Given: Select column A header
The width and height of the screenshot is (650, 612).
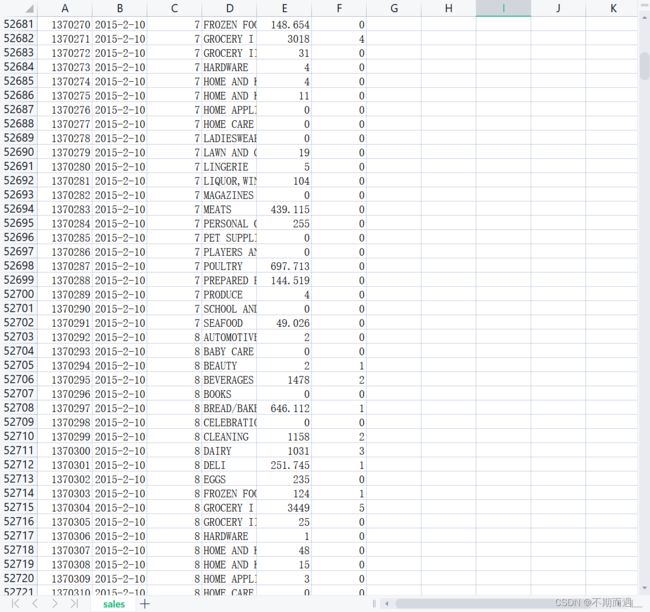Looking at the screenshot, I should [65, 8].
